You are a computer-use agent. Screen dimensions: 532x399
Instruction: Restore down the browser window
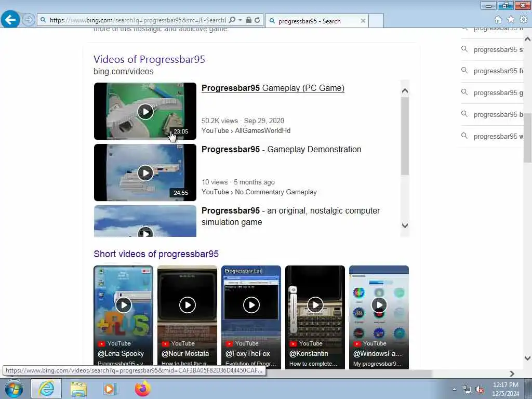506,5
